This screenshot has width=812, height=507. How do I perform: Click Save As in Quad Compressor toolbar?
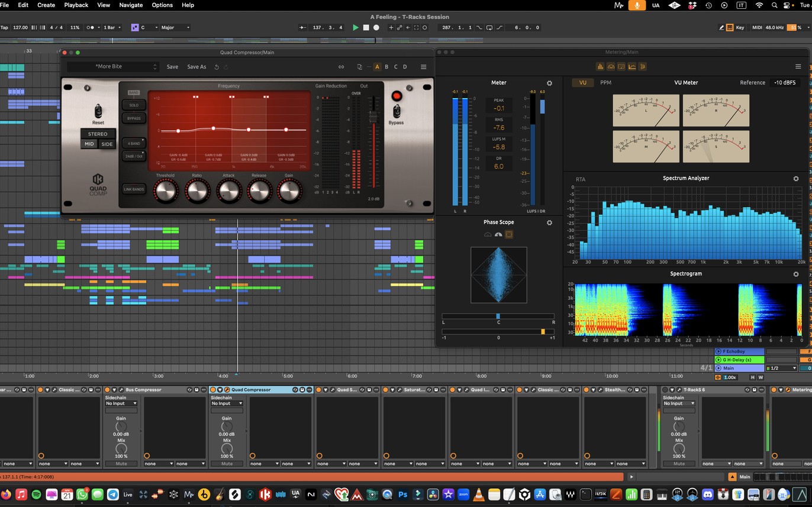197,67
